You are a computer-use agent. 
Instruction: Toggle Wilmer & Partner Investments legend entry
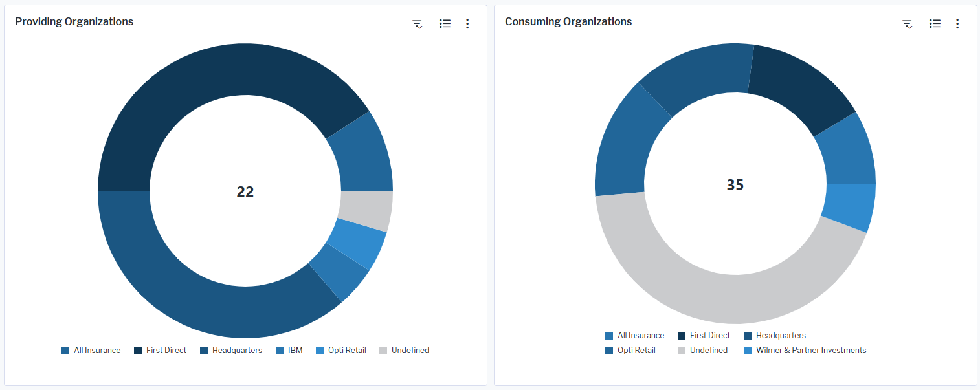(x=810, y=351)
